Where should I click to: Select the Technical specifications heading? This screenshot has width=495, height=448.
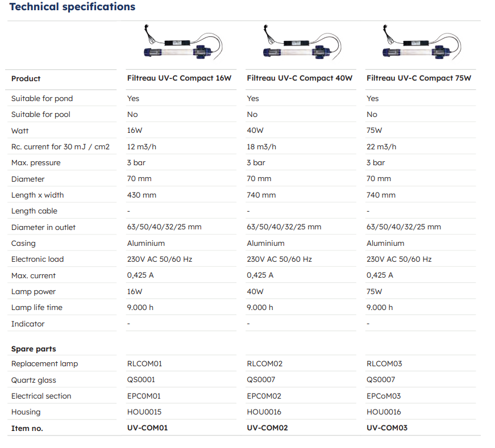pos(72,7)
